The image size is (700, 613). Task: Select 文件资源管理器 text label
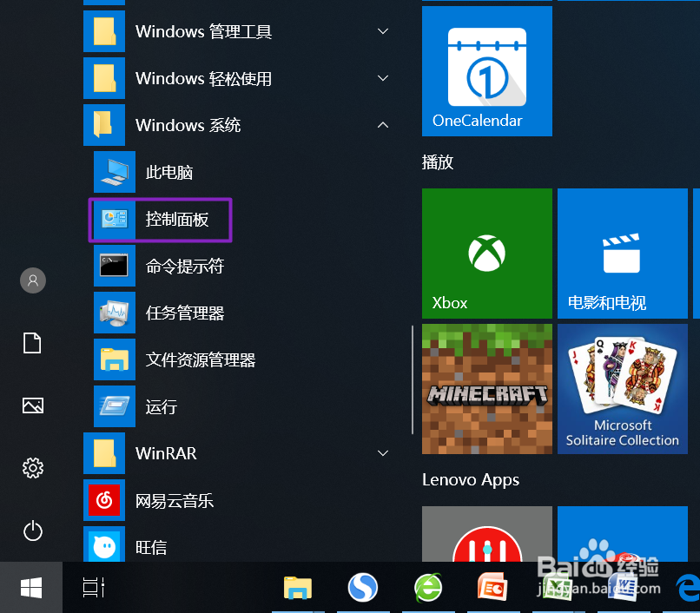click(x=201, y=359)
